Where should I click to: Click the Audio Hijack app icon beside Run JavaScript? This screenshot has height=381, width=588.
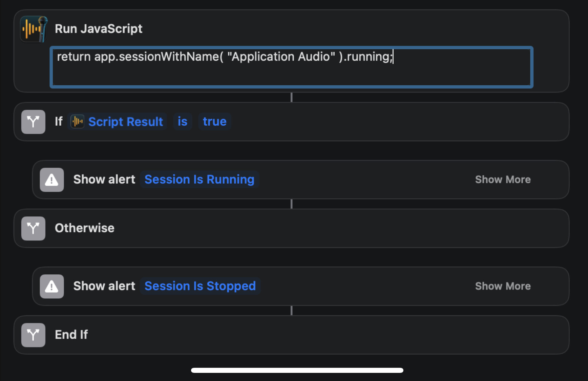tap(34, 29)
